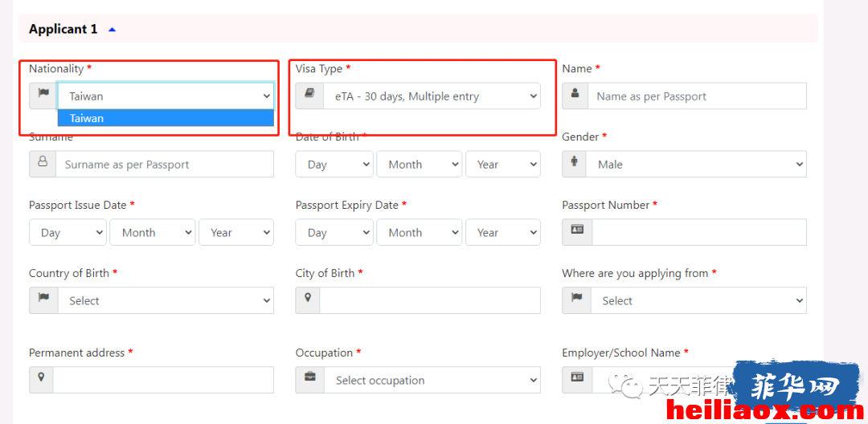Screen dimensions: 868x424
Task: Focus the Name as per Passport field
Action: [697, 96]
